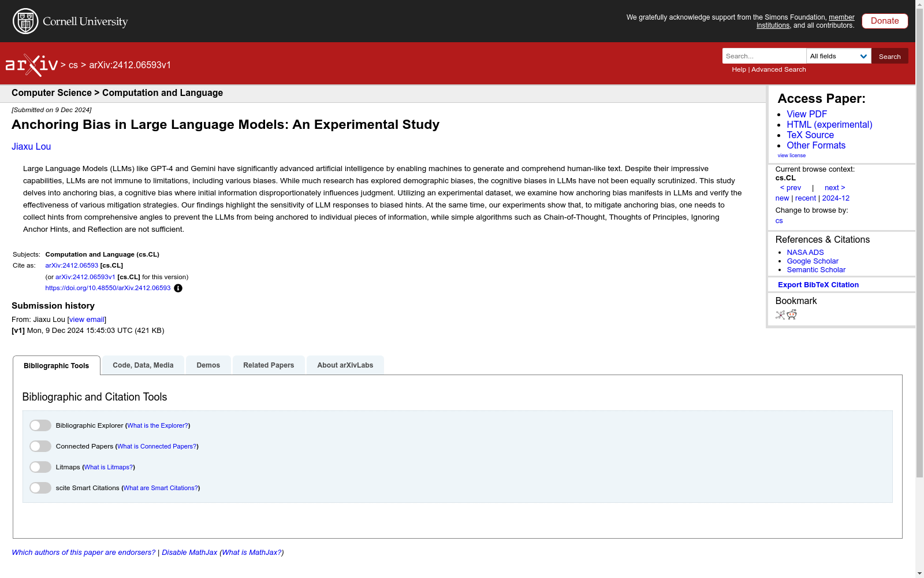Turn on Connected Papers

point(40,446)
